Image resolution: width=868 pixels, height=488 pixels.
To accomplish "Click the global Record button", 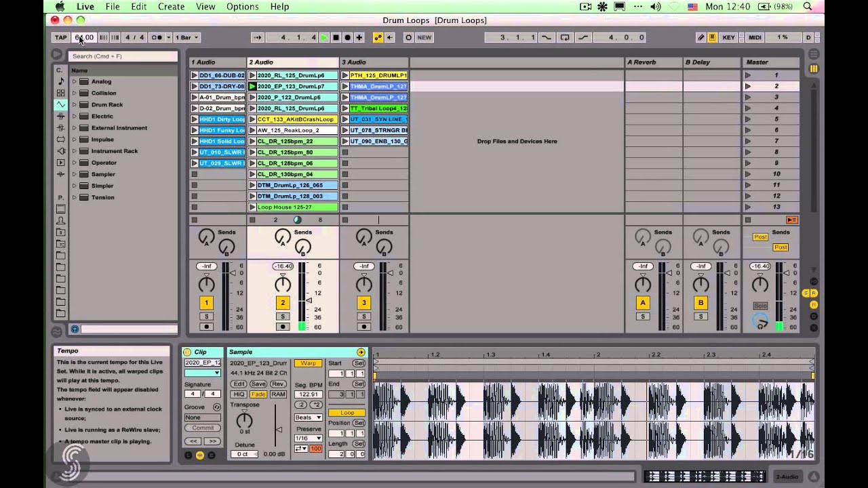I will [347, 37].
